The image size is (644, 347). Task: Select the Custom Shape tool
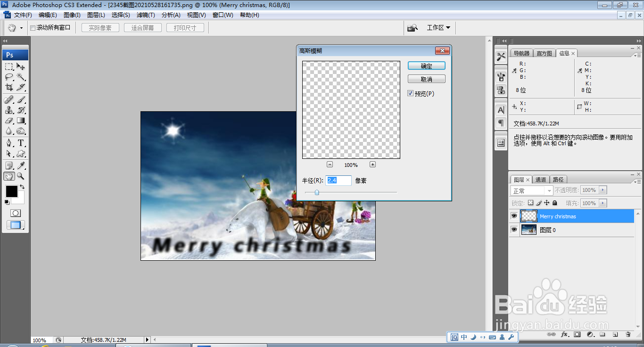21,154
